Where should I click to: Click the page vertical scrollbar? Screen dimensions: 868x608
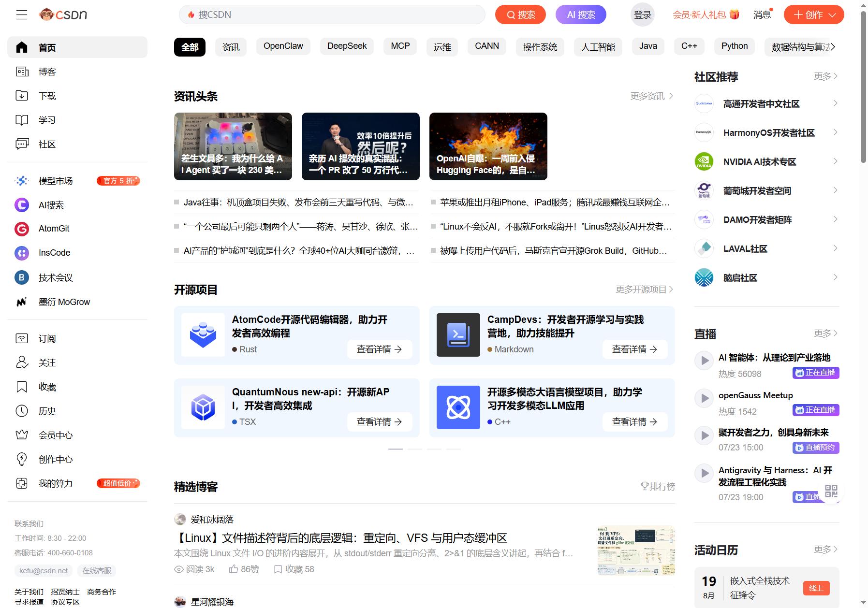pyautogui.click(x=864, y=87)
